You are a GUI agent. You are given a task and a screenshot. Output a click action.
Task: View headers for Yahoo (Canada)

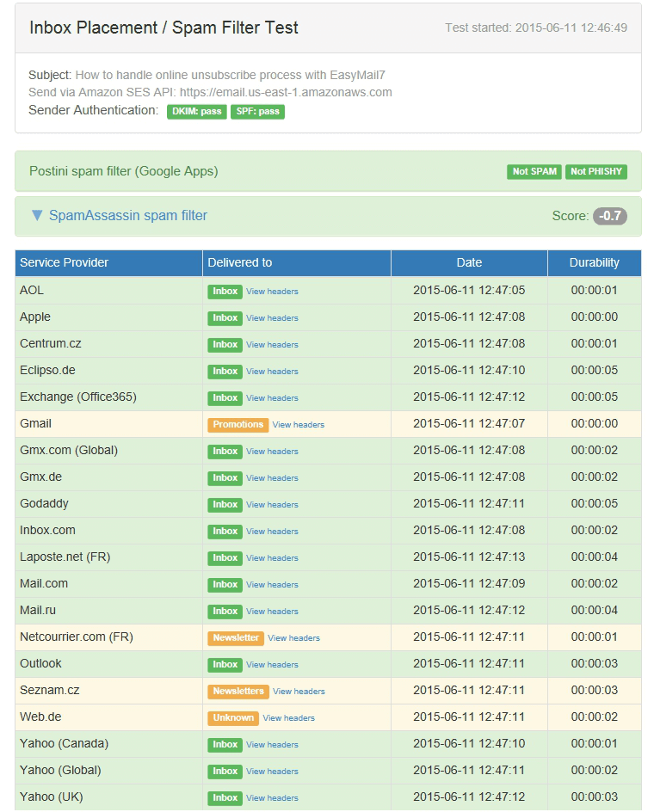tap(272, 745)
